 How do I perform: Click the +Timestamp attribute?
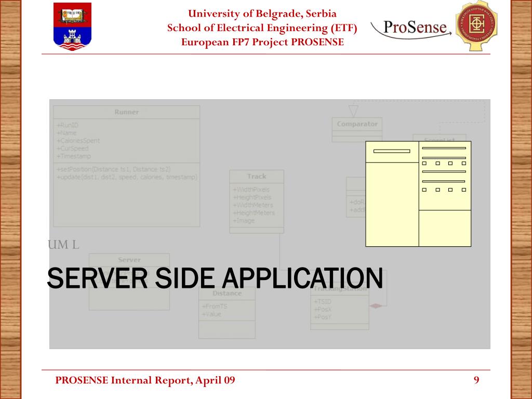point(74,156)
